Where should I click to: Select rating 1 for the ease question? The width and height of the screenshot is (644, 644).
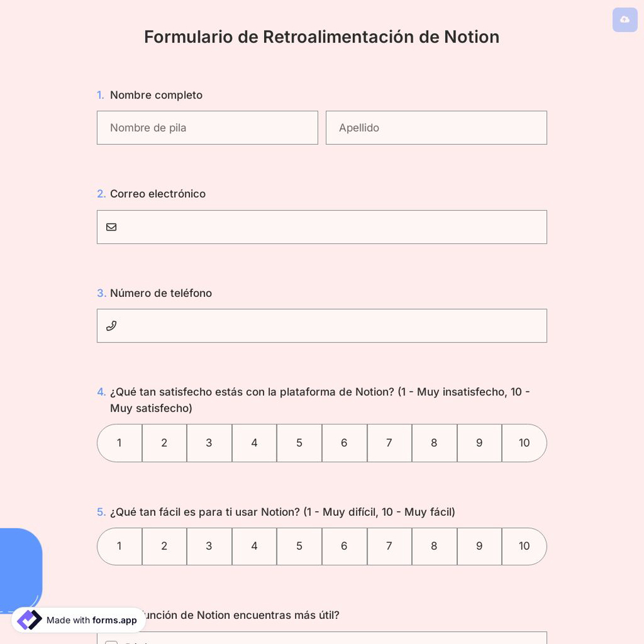pyautogui.click(x=119, y=546)
